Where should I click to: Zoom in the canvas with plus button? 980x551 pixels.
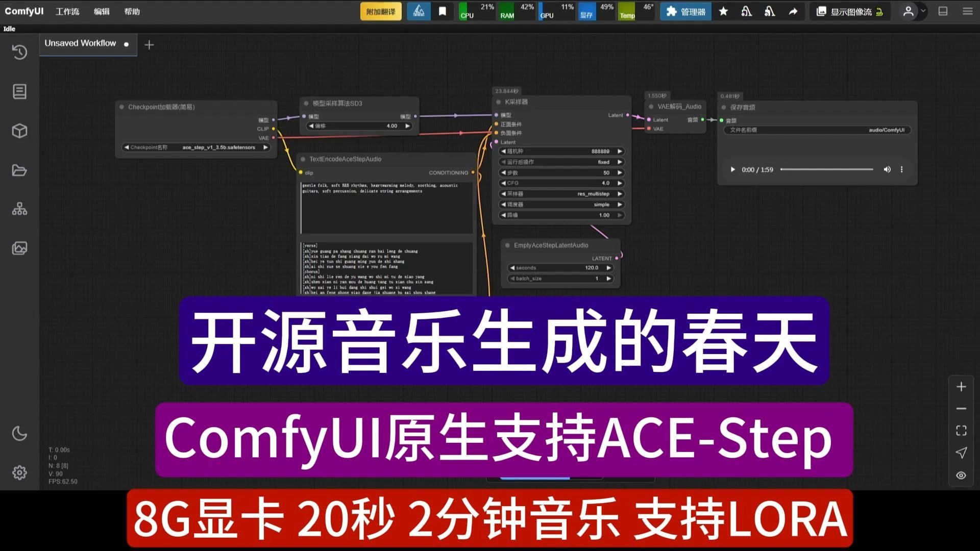click(x=961, y=387)
